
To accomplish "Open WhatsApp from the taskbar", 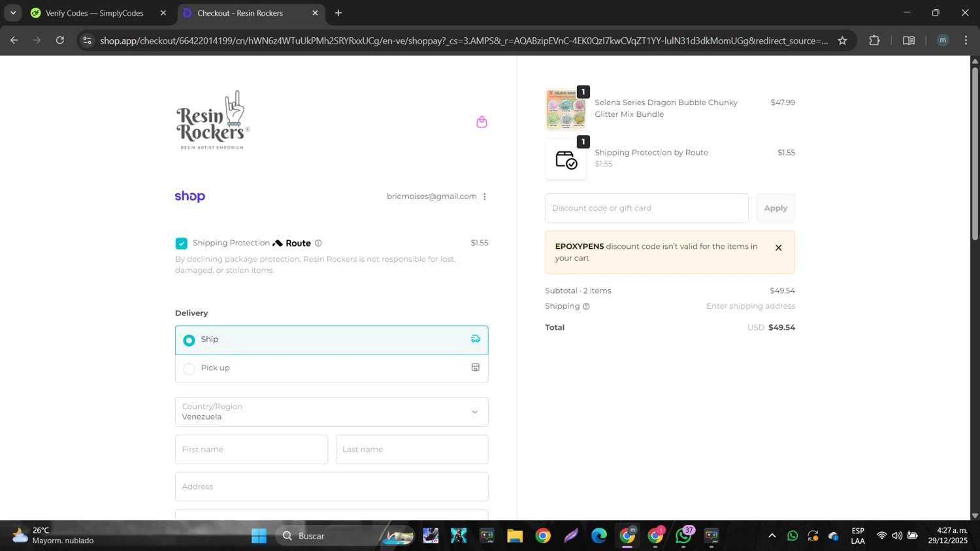I will [x=683, y=536].
